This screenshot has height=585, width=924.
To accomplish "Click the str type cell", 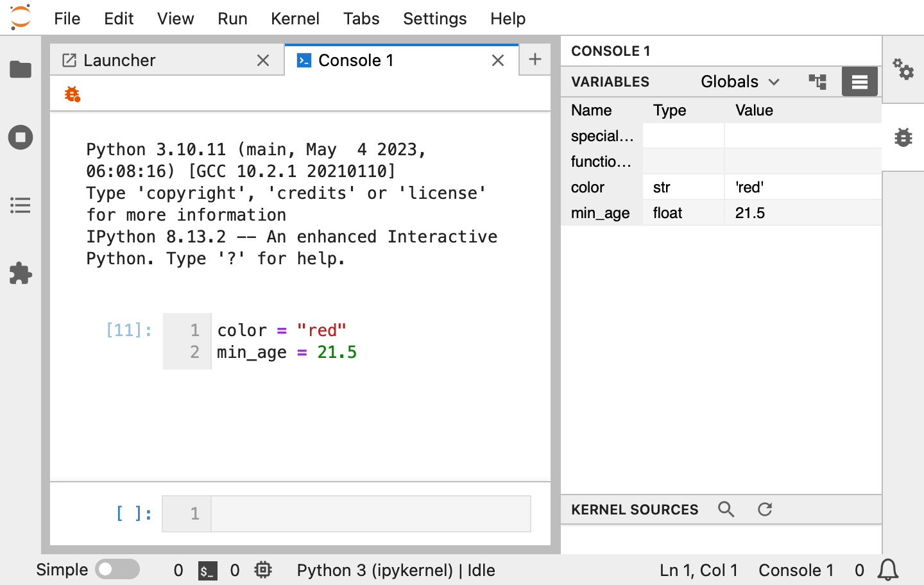I will pos(684,187).
